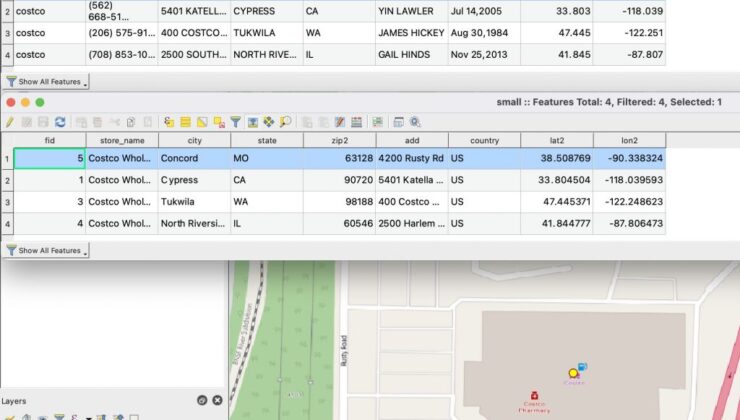Float the Layers panel with the undock icon
The height and width of the screenshot is (420, 740).
pyautogui.click(x=202, y=400)
